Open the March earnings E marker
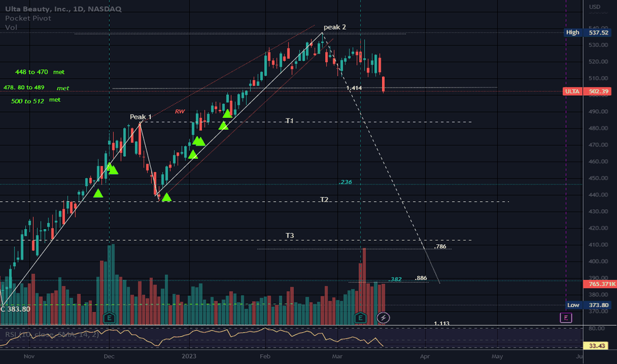The width and height of the screenshot is (617, 364). [x=360, y=318]
